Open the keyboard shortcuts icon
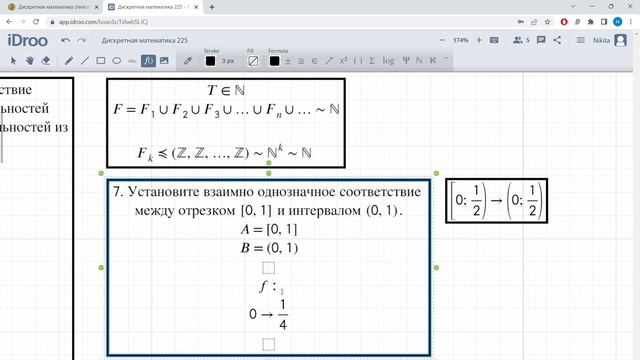The image size is (640, 360). (x=494, y=40)
